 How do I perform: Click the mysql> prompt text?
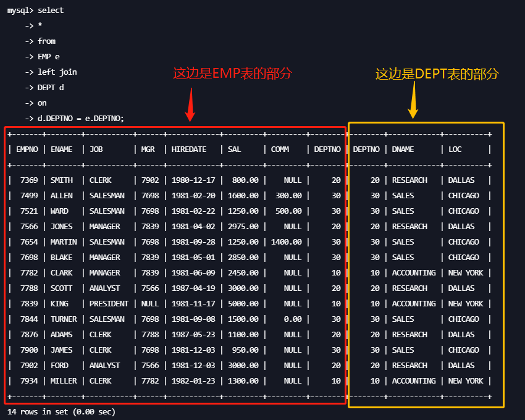[20, 10]
